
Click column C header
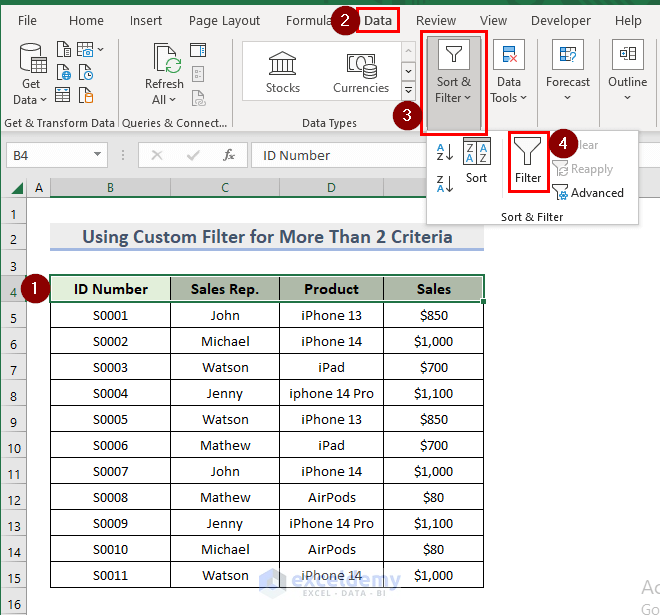point(225,187)
